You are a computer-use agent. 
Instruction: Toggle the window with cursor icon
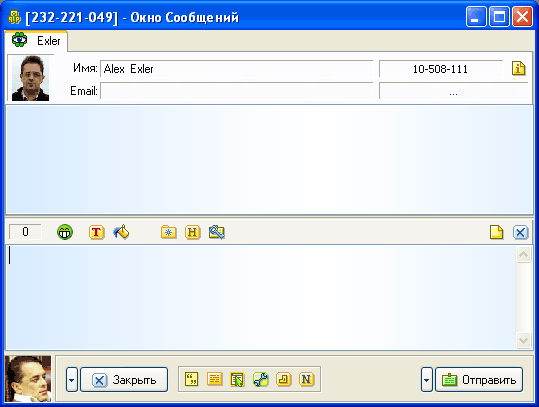(238, 380)
